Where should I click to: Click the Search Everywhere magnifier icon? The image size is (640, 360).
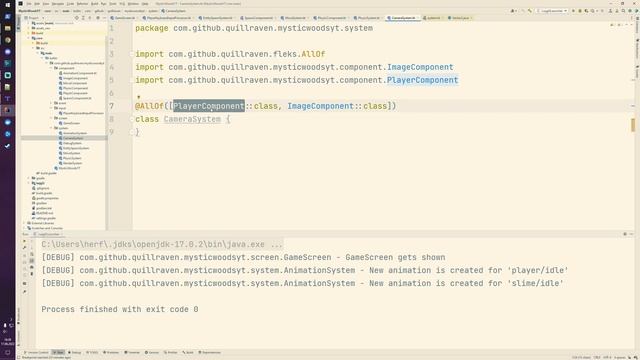623,11
